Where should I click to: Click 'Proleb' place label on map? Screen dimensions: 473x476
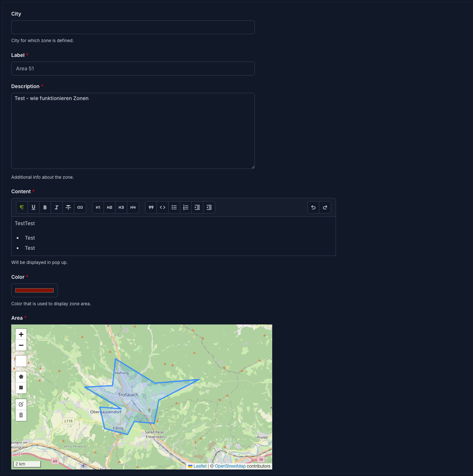point(262,437)
